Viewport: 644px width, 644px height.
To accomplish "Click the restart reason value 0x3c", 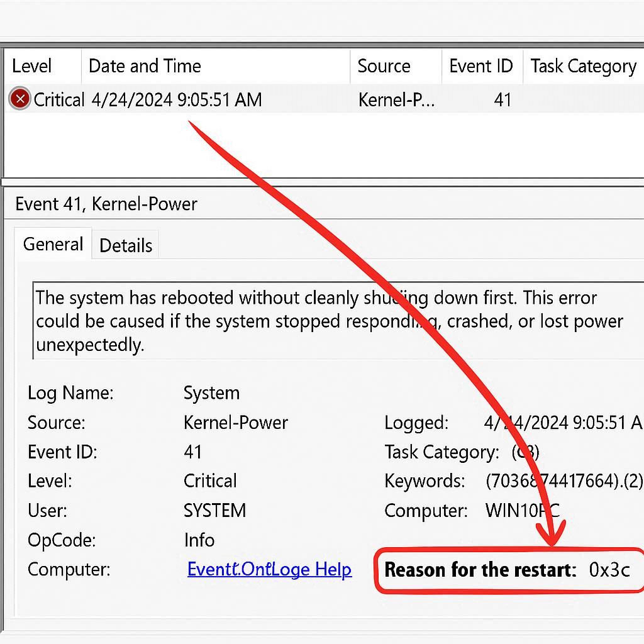I will coord(609,570).
